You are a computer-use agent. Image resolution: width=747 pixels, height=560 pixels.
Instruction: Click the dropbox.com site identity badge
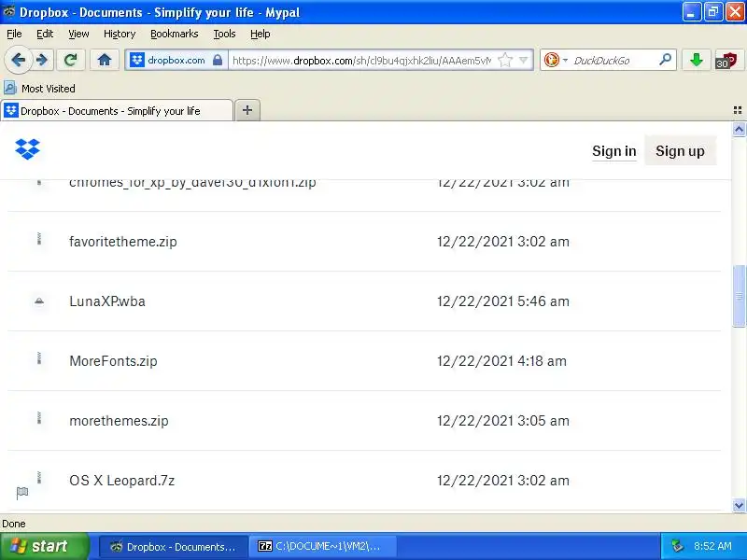click(176, 60)
